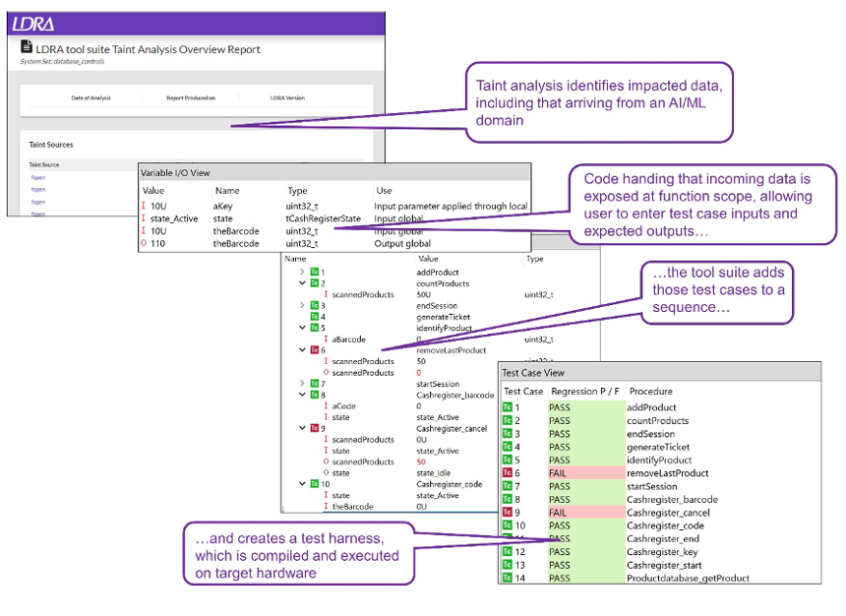Click green Tc icon for test case 1 in Test Case View
This screenshot has height=616, width=846.
pyautogui.click(x=508, y=407)
